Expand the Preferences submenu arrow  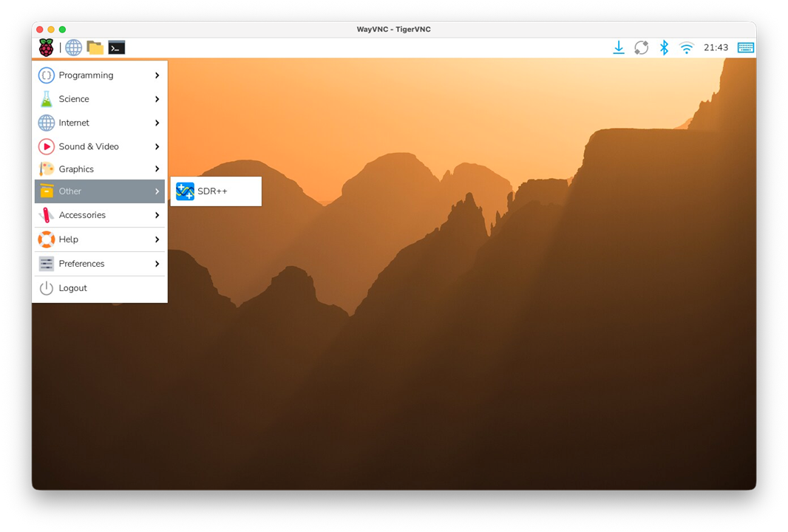[x=157, y=264]
